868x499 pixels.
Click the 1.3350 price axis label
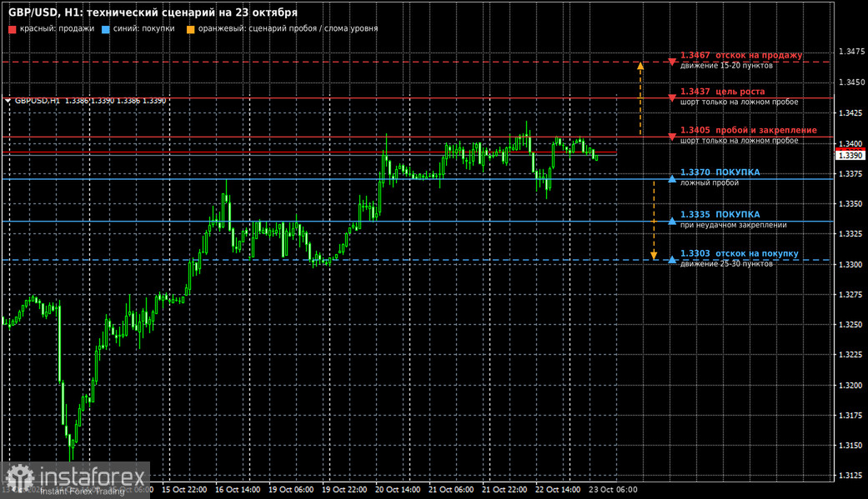pyautogui.click(x=851, y=203)
